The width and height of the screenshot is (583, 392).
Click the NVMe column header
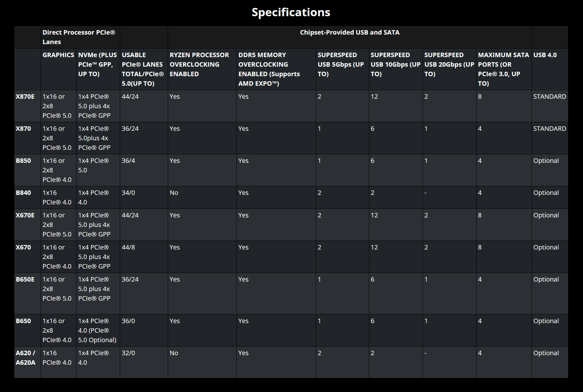[98, 69]
